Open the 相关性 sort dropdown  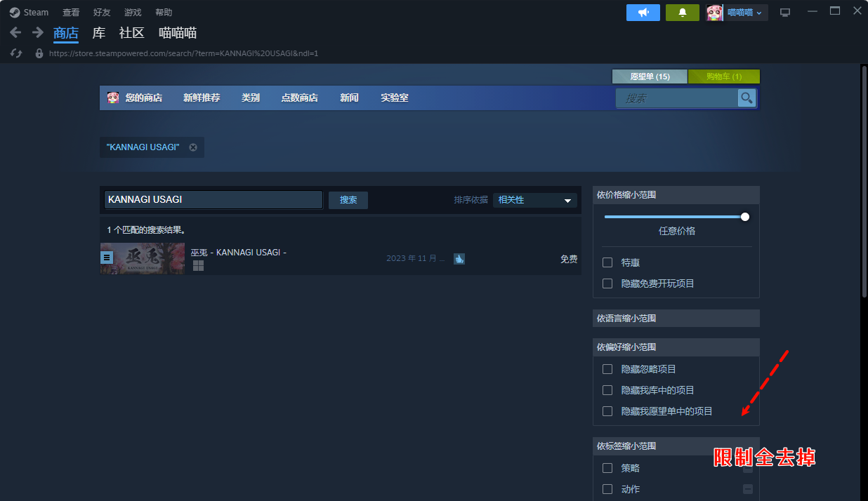pos(535,200)
